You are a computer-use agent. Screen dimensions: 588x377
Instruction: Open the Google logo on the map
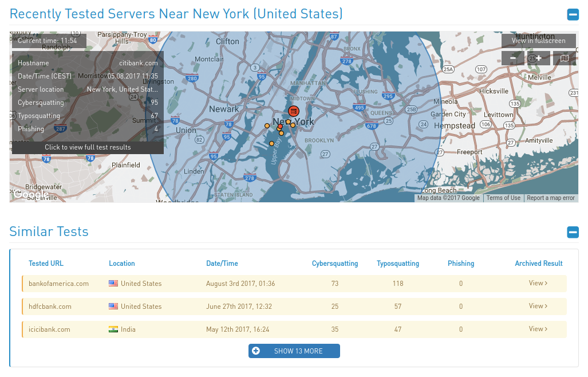(31, 194)
